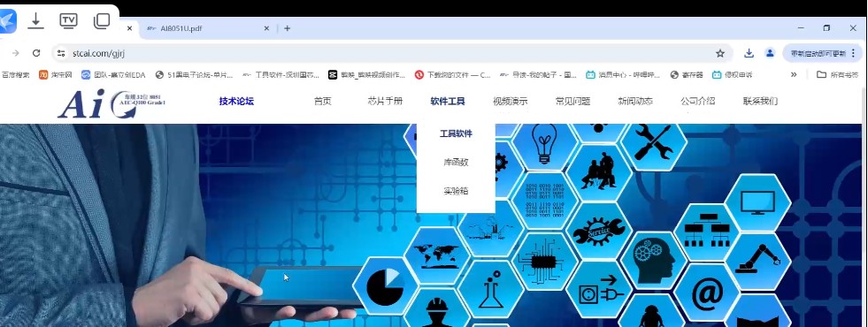
Task: Click the monitor screen hexagon
Action: pos(757,202)
